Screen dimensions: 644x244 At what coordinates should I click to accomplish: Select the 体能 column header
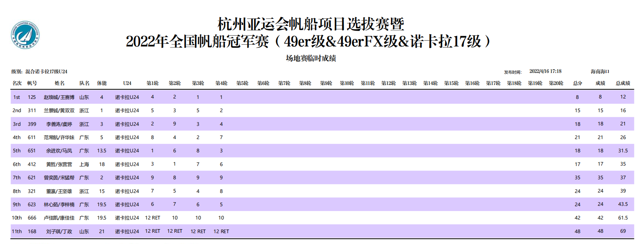tap(101, 83)
